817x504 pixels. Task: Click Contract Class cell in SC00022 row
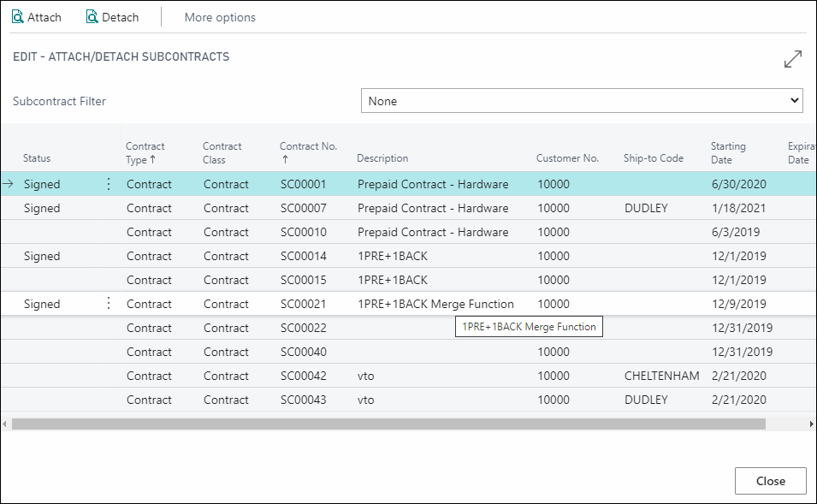226,328
